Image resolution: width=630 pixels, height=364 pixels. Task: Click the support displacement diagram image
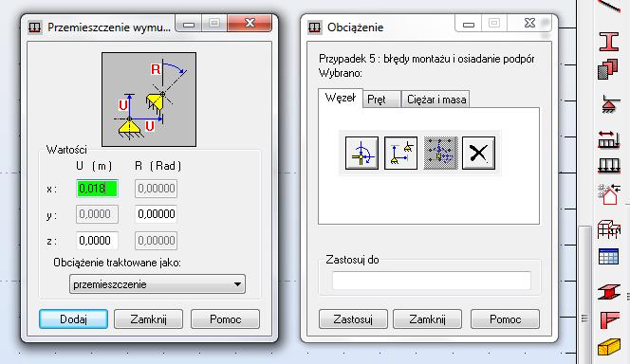149,100
